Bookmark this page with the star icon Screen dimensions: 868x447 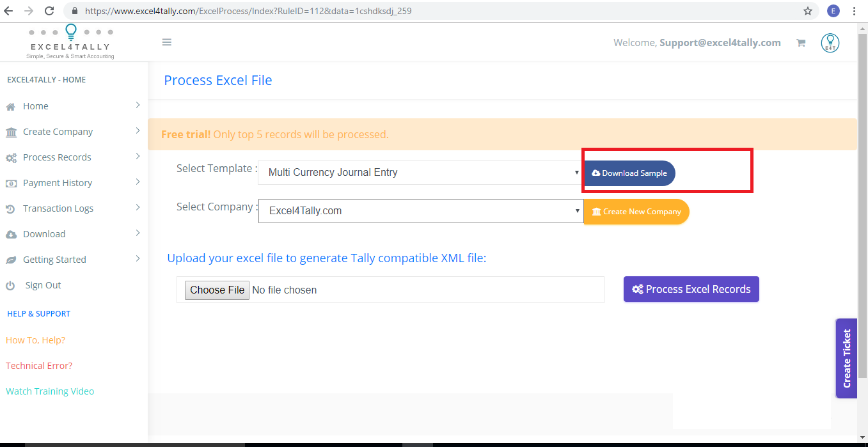pyautogui.click(x=808, y=11)
